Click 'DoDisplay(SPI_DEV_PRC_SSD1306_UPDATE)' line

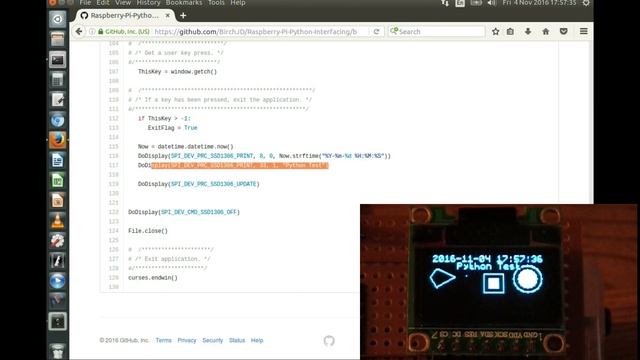pyautogui.click(x=199, y=184)
